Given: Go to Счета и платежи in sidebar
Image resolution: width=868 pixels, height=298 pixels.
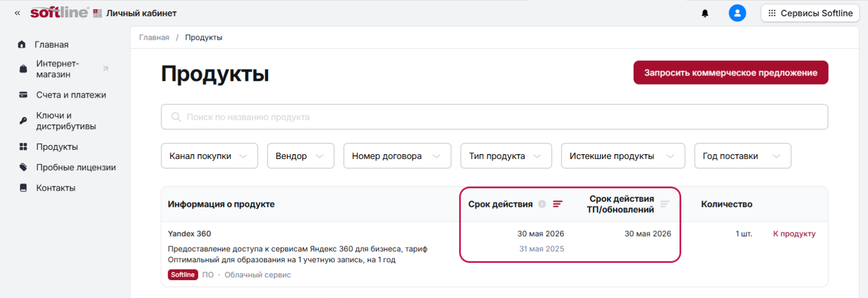Looking at the screenshot, I should coord(71,95).
